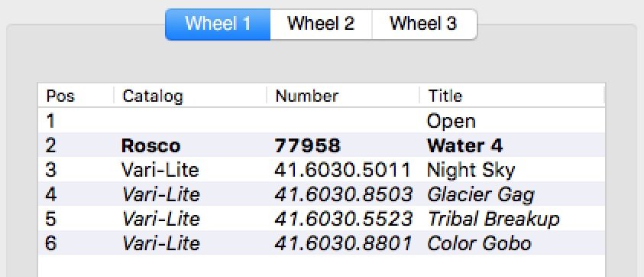This screenshot has height=277, width=644.
Task: Click the Rosco catalog cell
Action: 150,145
